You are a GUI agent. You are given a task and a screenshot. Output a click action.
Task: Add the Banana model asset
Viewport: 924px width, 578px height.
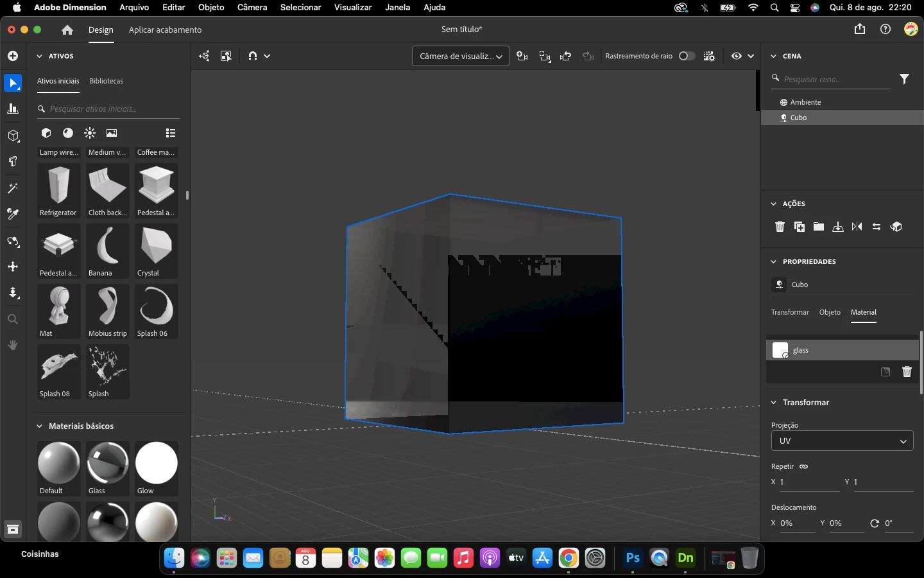pos(108,250)
